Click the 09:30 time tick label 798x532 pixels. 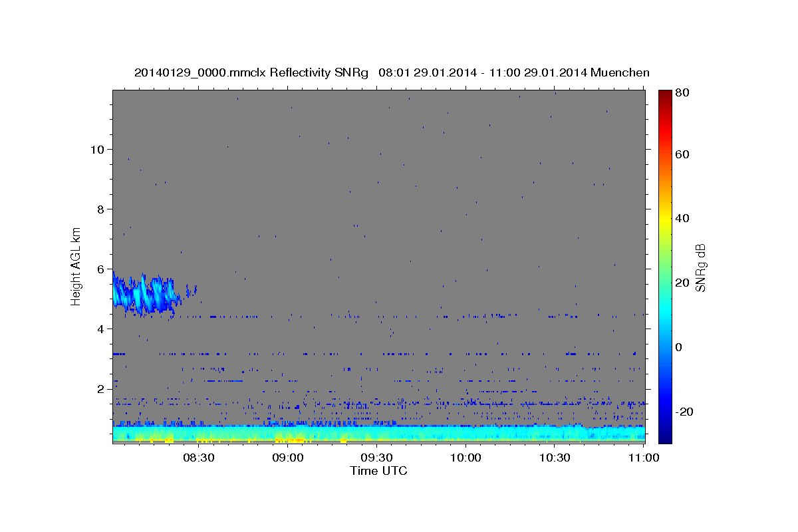[x=376, y=458]
